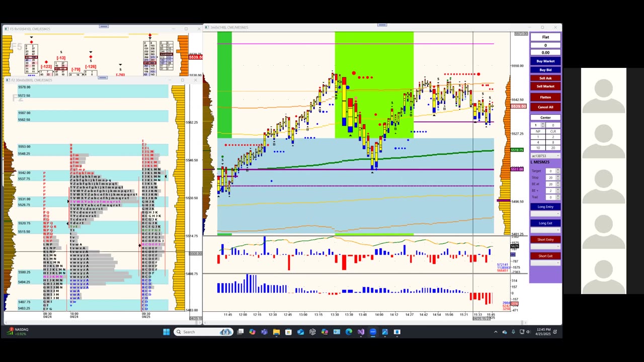Image resolution: width=644 pixels, height=362 pixels.
Task: Click the Flat position status box
Action: pyautogui.click(x=545, y=37)
